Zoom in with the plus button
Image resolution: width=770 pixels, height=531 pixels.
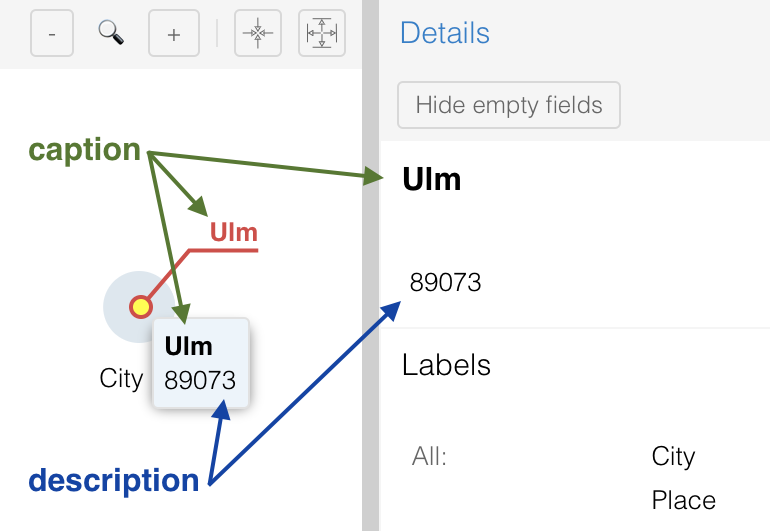(174, 34)
